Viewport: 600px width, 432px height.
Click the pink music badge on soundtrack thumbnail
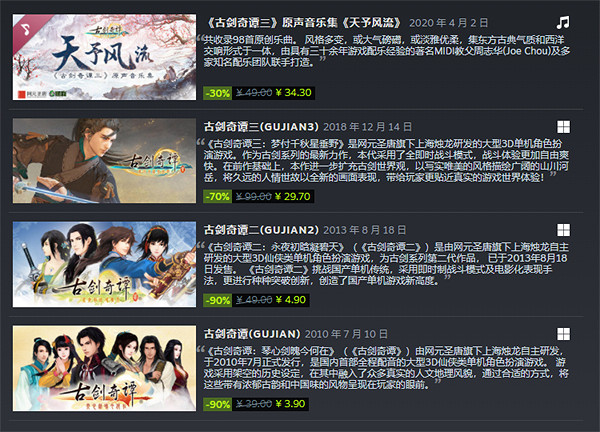[26, 28]
